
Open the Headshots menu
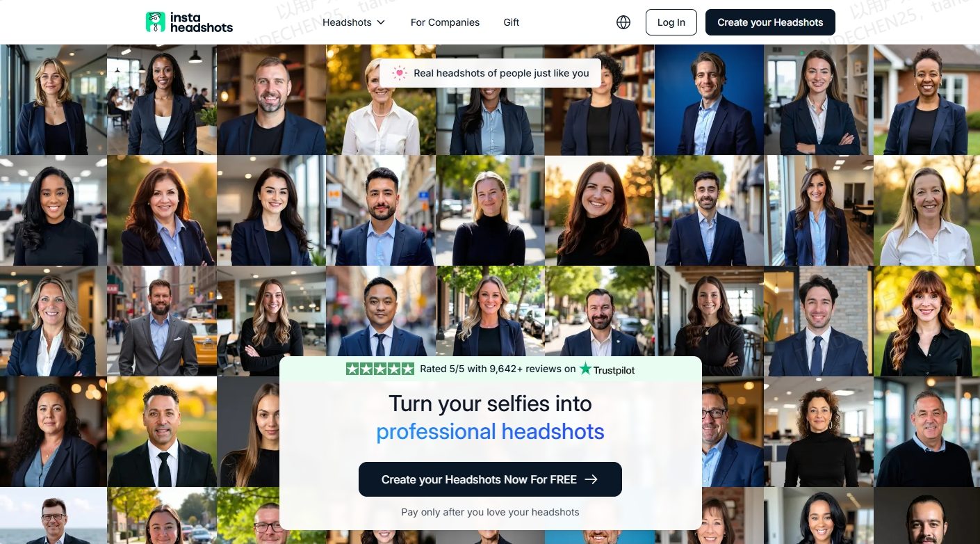[x=354, y=22]
